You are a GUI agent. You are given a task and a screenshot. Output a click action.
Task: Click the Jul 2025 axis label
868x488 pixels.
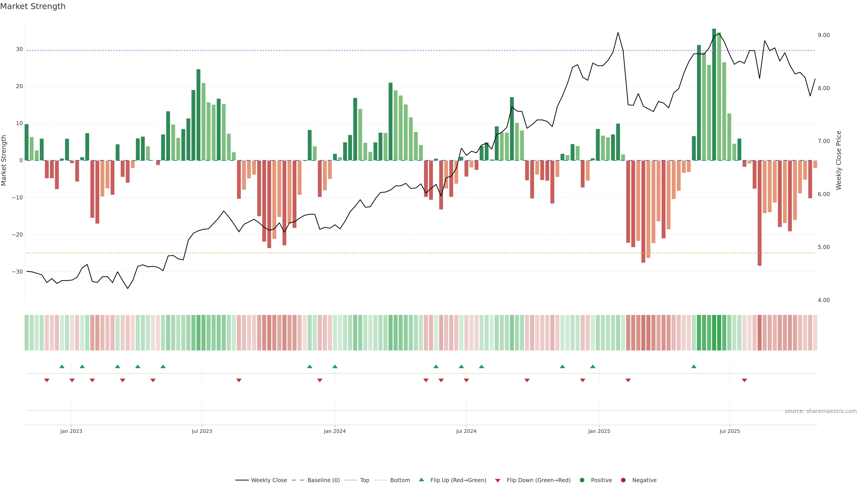click(729, 431)
